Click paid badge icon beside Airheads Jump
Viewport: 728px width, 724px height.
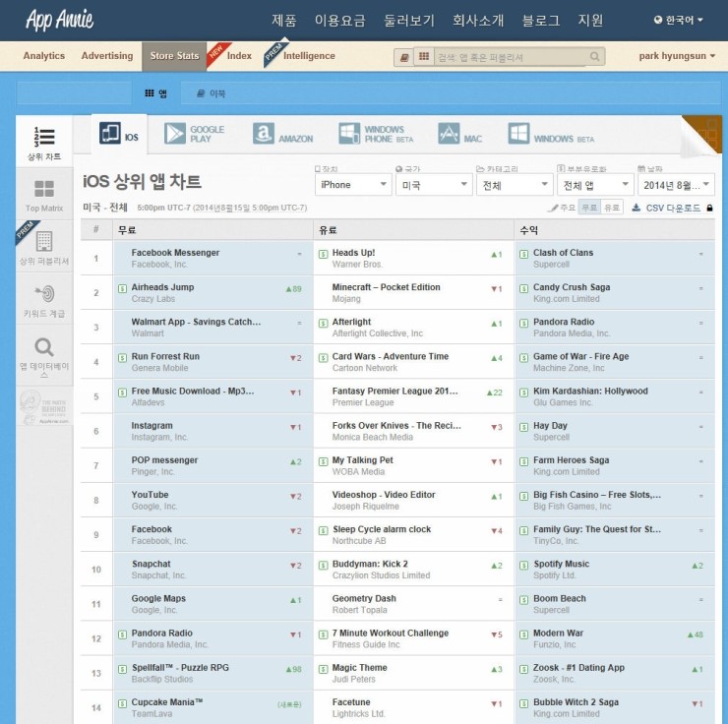click(x=122, y=288)
